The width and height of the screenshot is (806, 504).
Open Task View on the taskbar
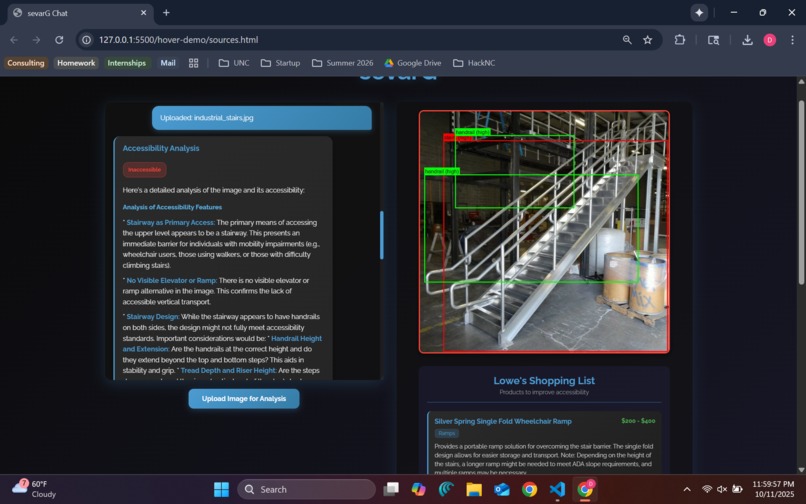pyautogui.click(x=391, y=489)
